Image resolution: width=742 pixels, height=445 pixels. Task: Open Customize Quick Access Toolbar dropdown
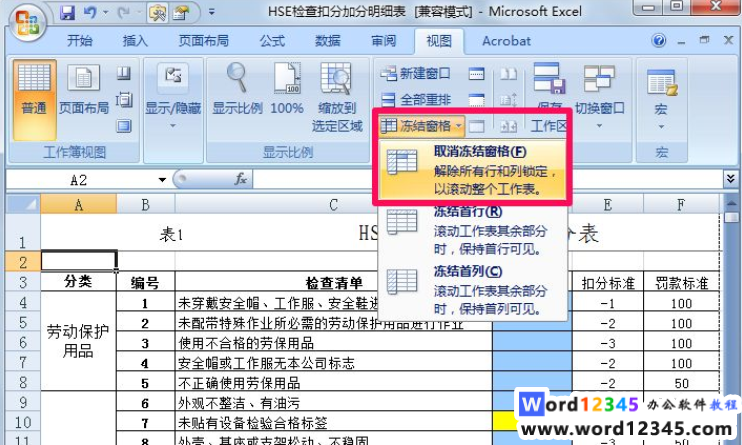tap(212, 12)
